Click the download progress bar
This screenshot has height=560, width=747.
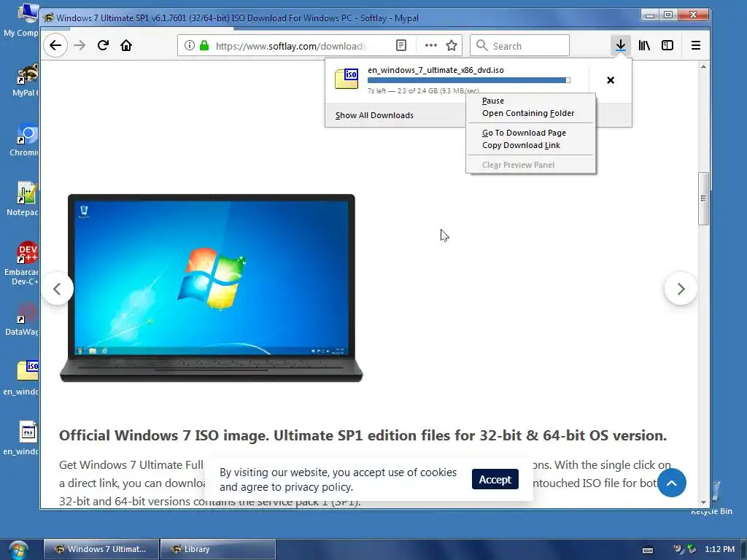point(469,80)
